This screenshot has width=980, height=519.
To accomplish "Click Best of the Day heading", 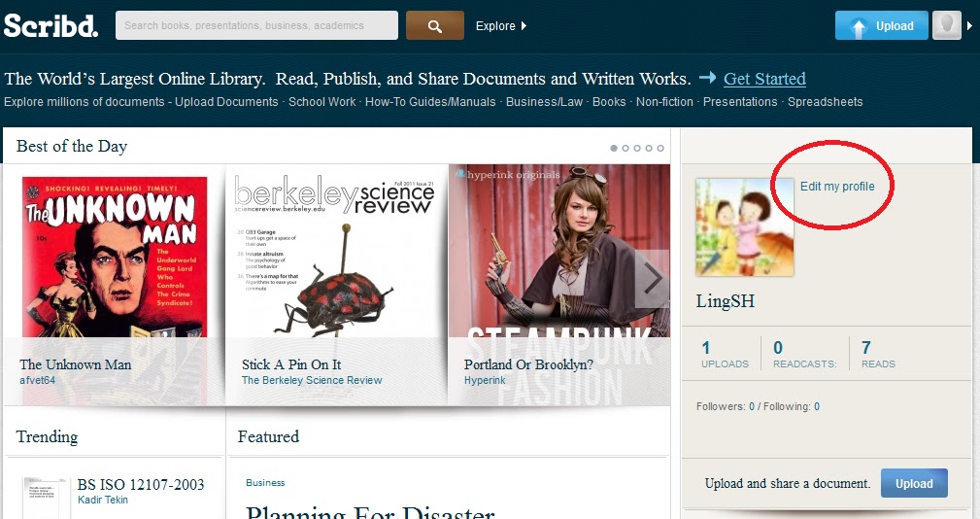I will pos(72,147).
